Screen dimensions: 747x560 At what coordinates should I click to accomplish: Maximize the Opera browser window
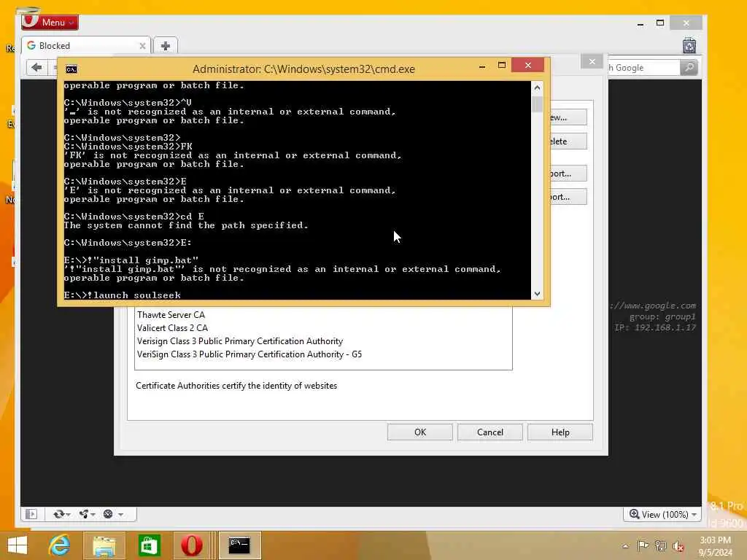(x=659, y=23)
